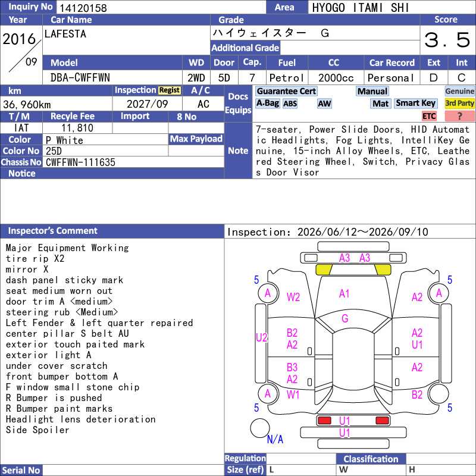
Task: Click the Additional Grade label
Action: click(245, 48)
